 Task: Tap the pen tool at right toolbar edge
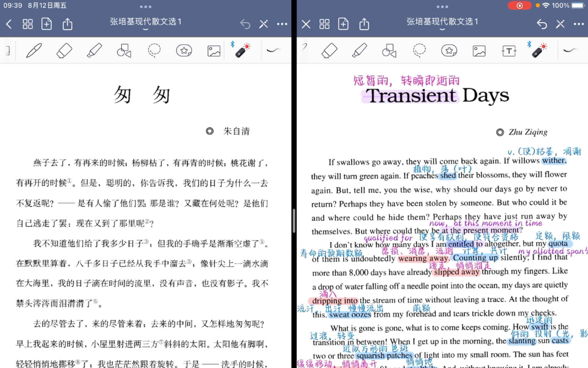[304, 47]
